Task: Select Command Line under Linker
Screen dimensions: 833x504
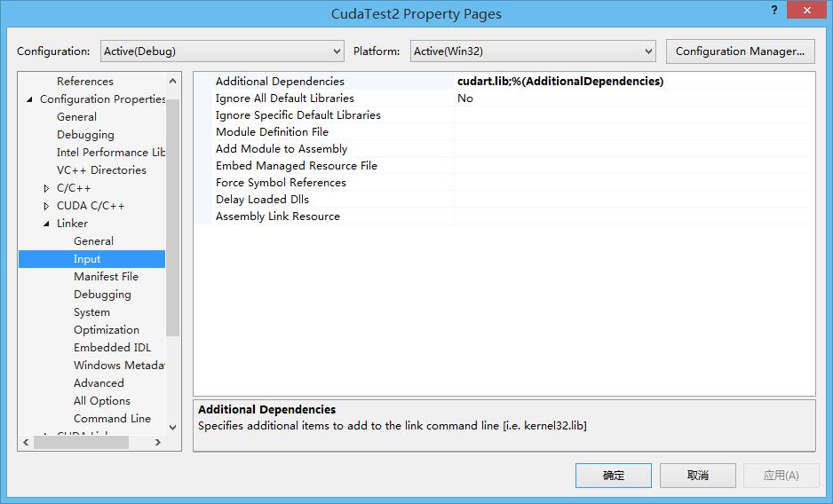Action: click(x=112, y=419)
